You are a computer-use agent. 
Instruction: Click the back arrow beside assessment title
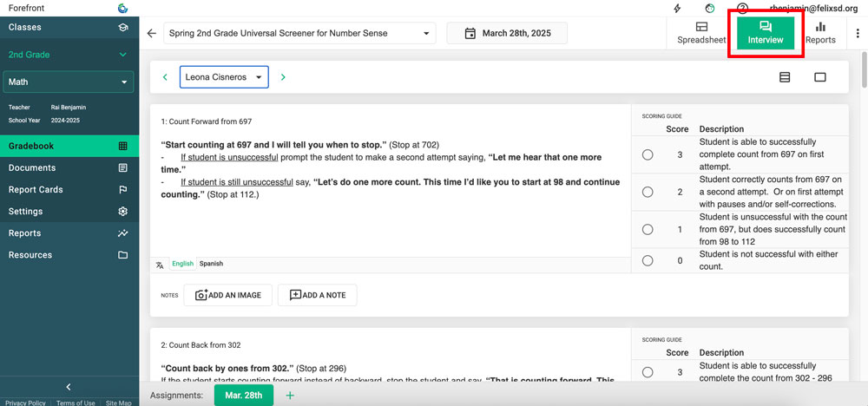pyautogui.click(x=152, y=34)
